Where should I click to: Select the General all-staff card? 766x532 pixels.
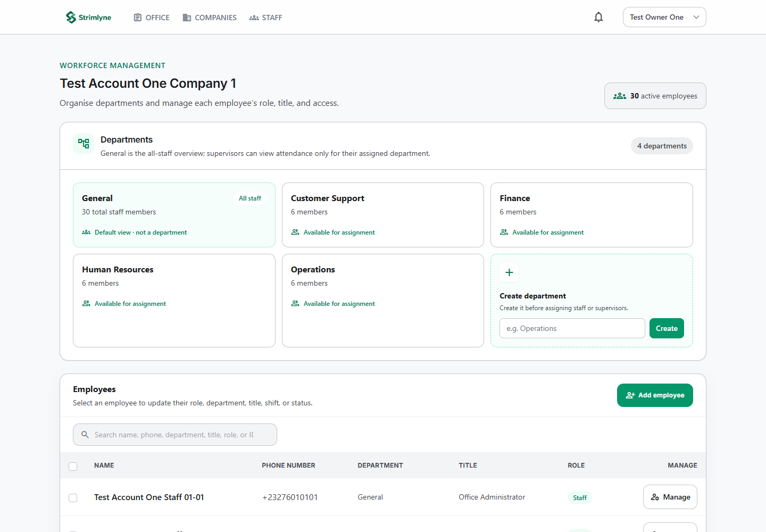[174, 215]
